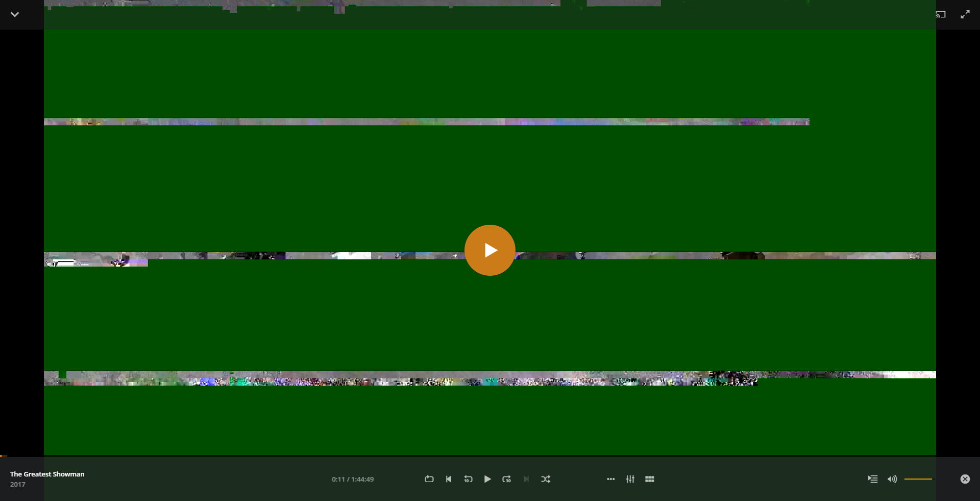Click the seek progress bar
This screenshot has width=980, height=501.
click(490, 456)
